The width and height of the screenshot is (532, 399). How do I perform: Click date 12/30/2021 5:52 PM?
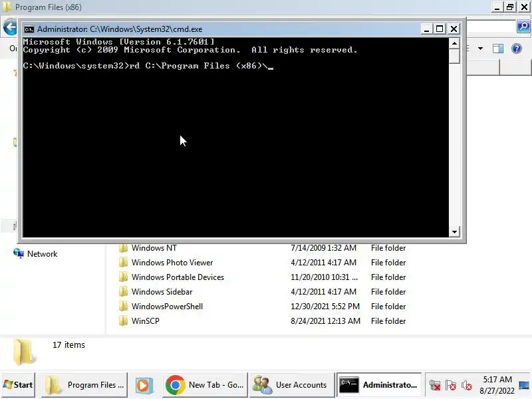point(325,307)
